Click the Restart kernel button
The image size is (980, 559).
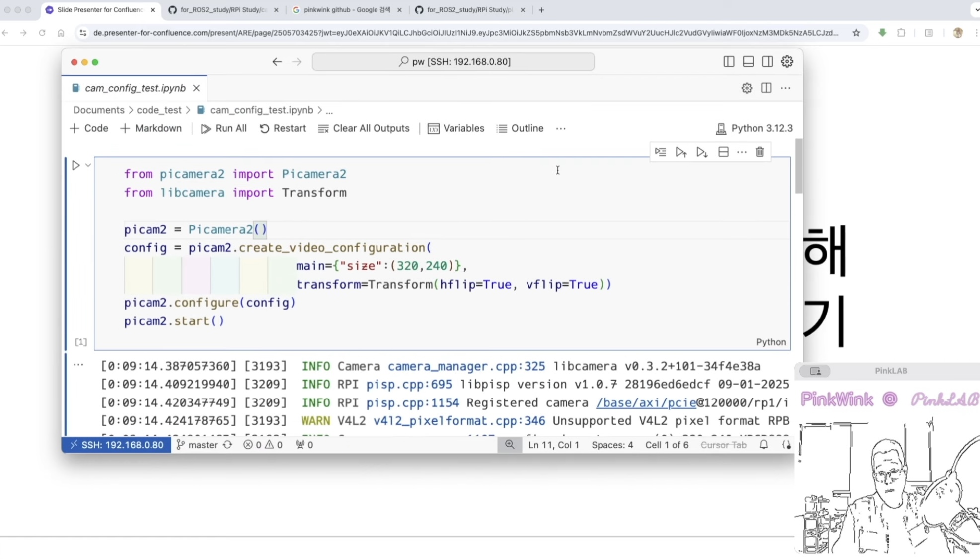click(283, 129)
